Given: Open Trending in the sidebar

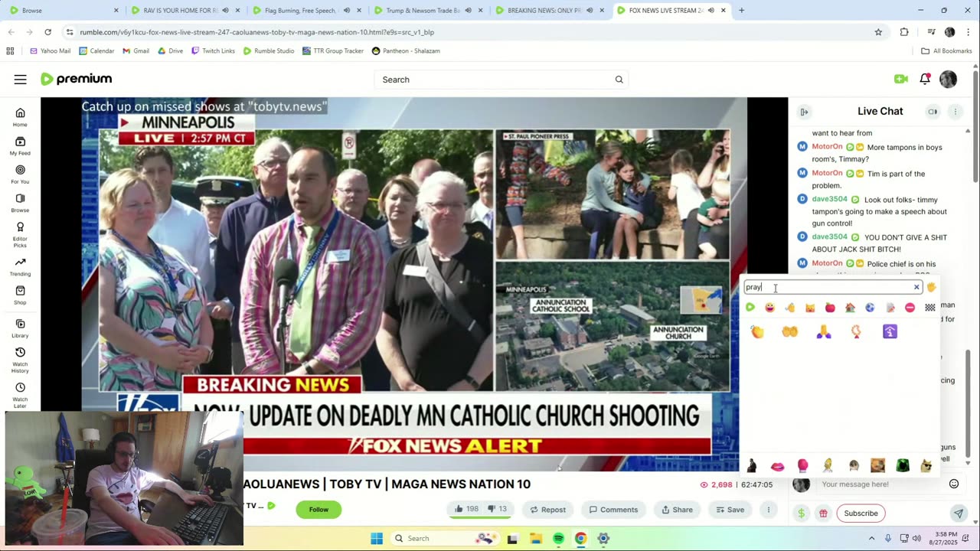Looking at the screenshot, I should (x=20, y=266).
